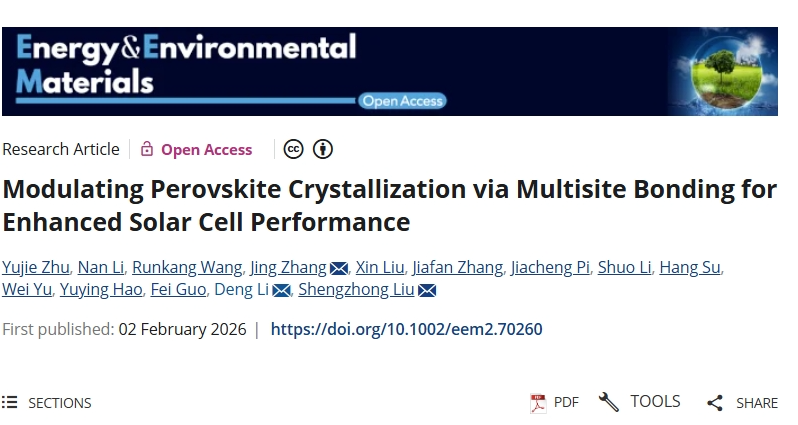Viewport: 798px width, 425px height.
Task: Open the article DOI link
Action: [406, 329]
